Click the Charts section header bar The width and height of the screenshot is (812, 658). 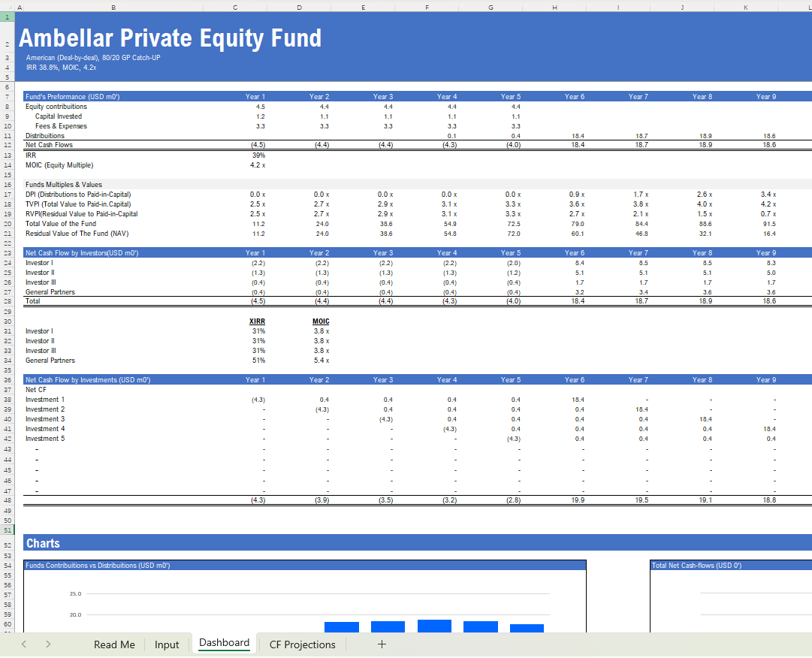pyautogui.click(x=417, y=543)
